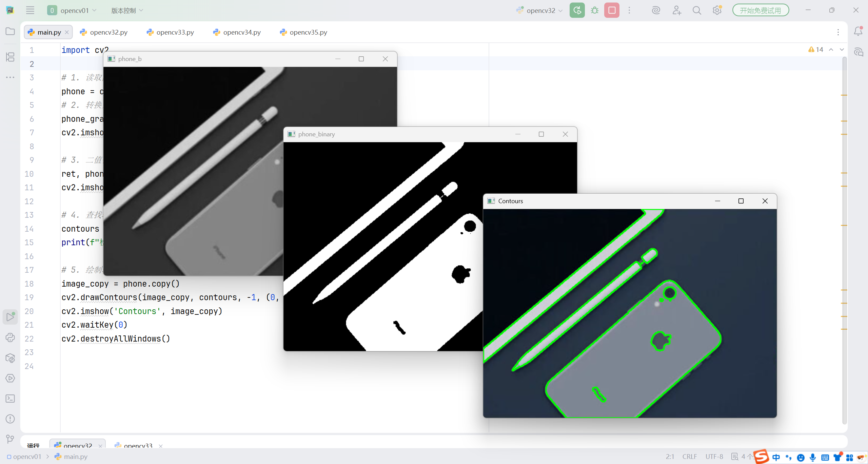Open the Project folder tool window
The width and height of the screenshot is (868, 464).
(x=10, y=31)
